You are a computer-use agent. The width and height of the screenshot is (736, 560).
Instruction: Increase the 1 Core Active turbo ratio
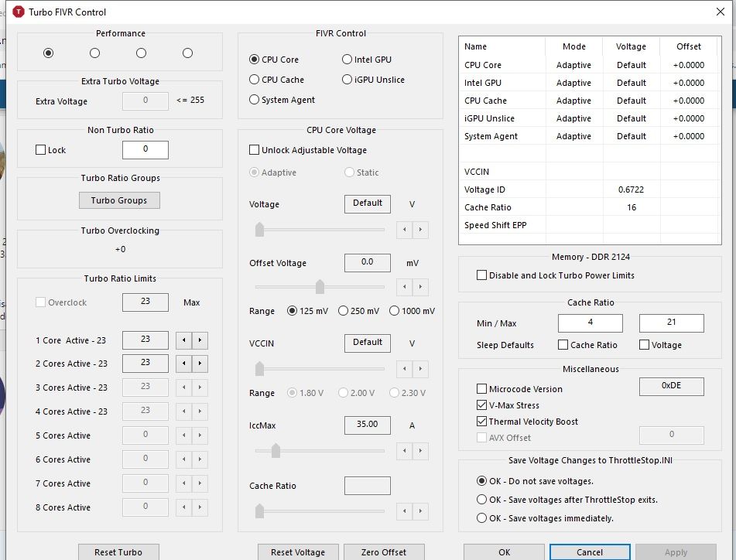pyautogui.click(x=200, y=340)
